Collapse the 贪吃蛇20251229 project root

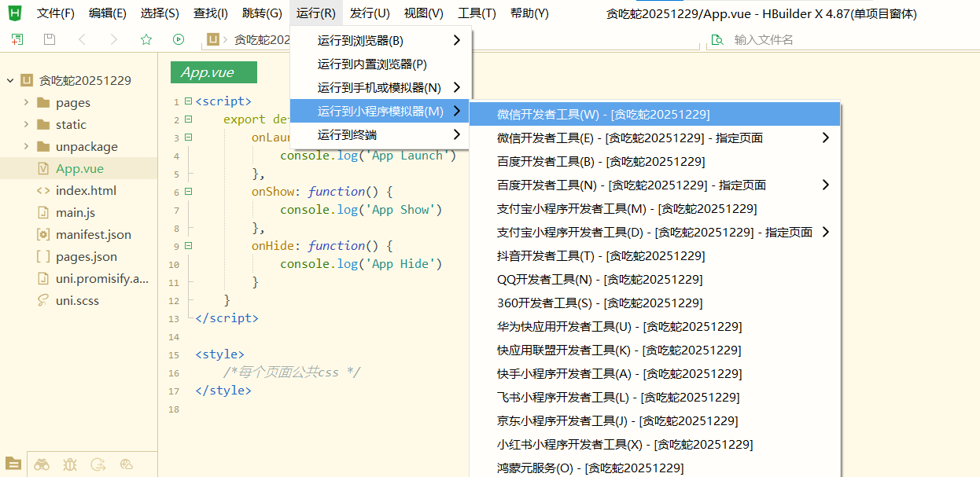10,80
